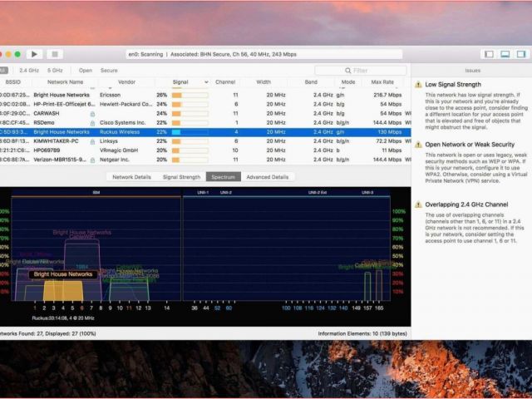The height and width of the screenshot is (399, 532).
Task: Click the Stop scanning button
Action: coord(55,54)
